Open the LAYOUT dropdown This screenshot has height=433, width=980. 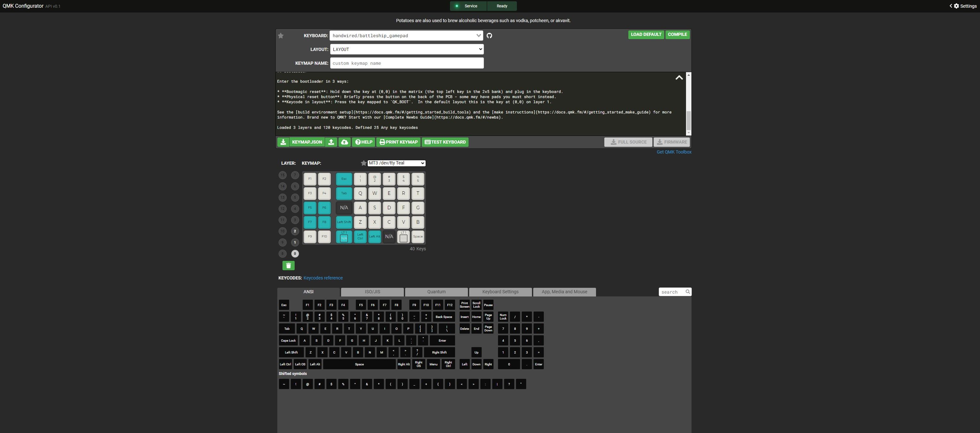pyautogui.click(x=406, y=49)
